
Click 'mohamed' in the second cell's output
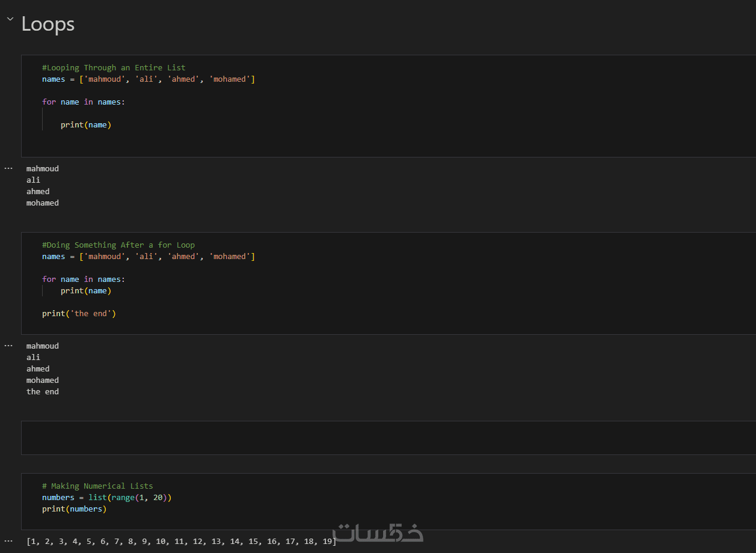pyautogui.click(x=43, y=380)
